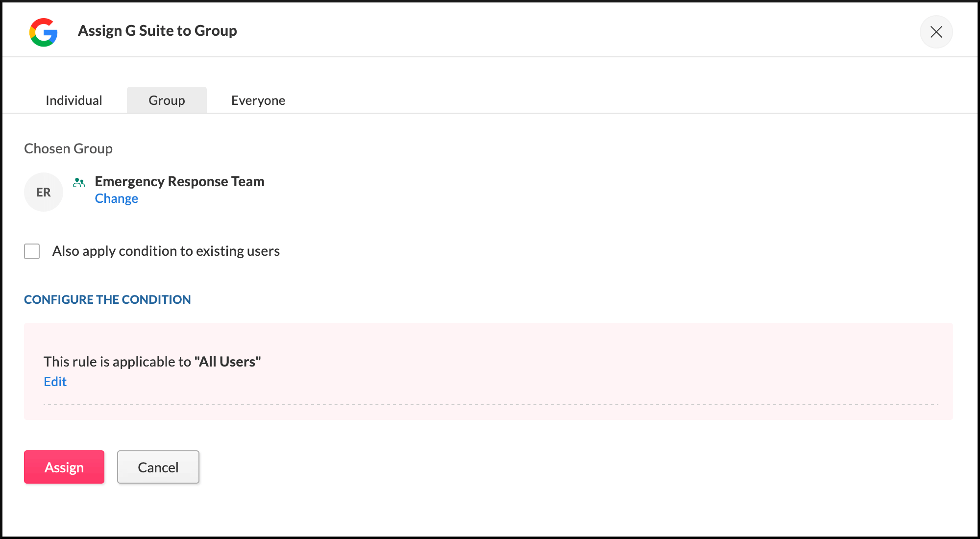The image size is (980, 539).
Task: Click the Assign G Suite to Group title
Action: click(157, 31)
